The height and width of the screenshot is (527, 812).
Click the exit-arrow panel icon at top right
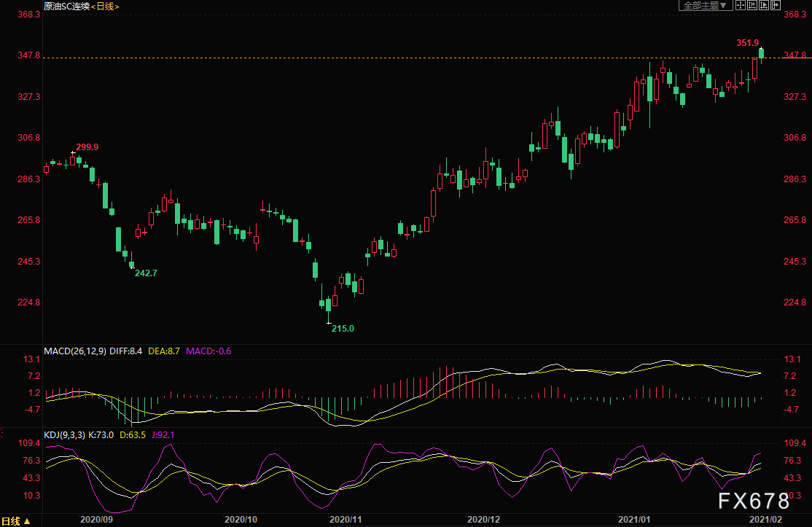(775, 6)
